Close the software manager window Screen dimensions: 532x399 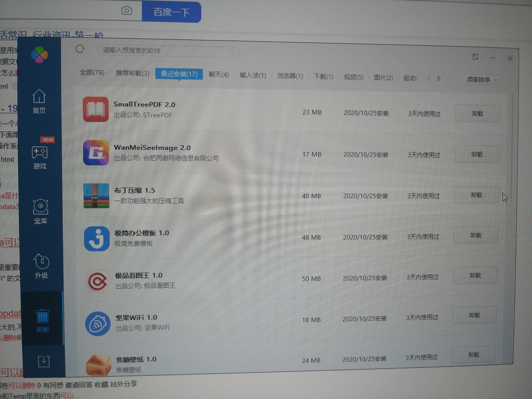coord(510,58)
